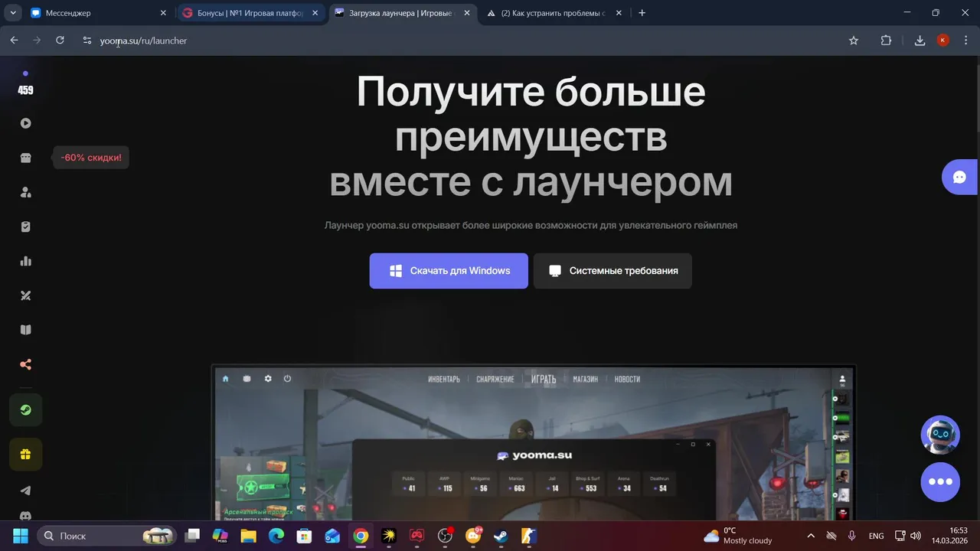
Task: Click the green Steam button in the sidebar
Action: [25, 409]
